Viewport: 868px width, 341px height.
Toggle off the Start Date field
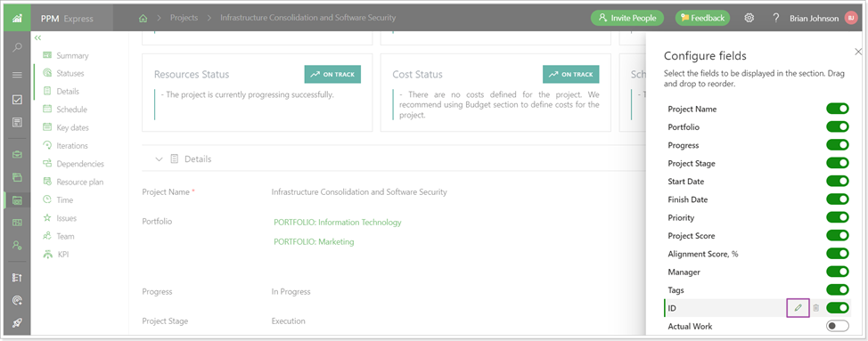pyautogui.click(x=837, y=182)
